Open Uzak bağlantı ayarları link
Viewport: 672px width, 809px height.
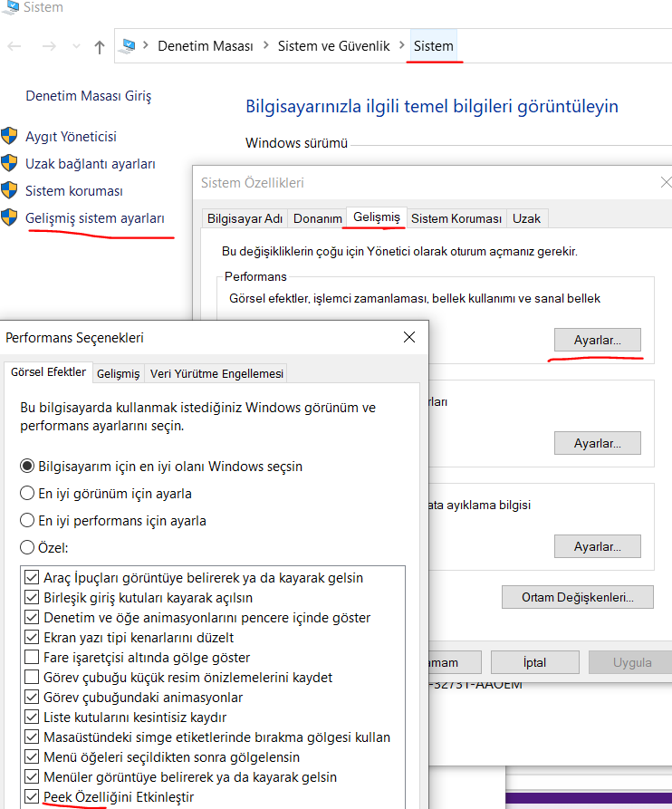click(x=91, y=164)
